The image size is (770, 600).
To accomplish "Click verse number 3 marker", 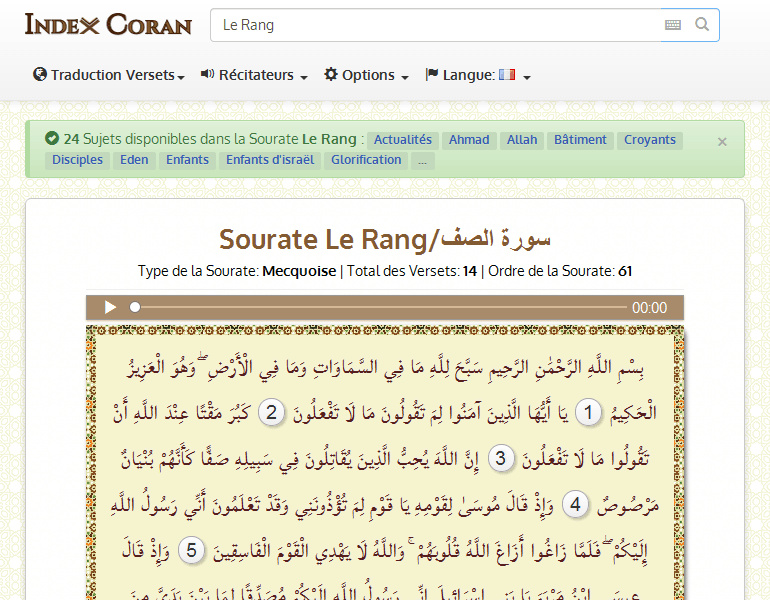I will coord(503,459).
